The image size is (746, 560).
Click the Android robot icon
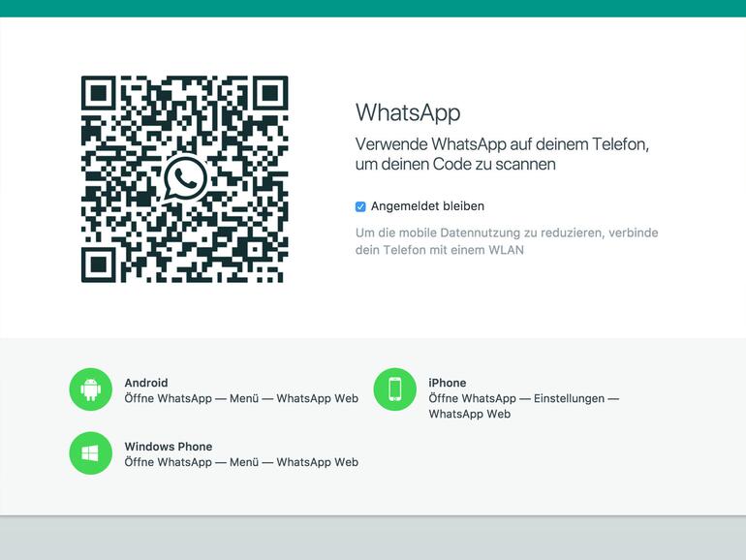pyautogui.click(x=90, y=389)
